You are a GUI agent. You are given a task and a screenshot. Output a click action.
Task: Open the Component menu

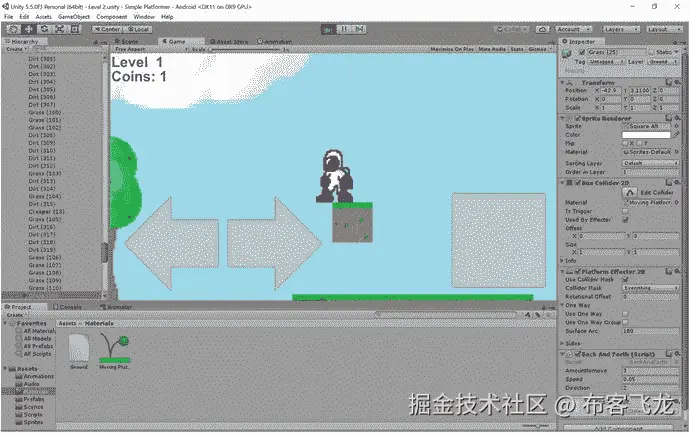coord(111,16)
